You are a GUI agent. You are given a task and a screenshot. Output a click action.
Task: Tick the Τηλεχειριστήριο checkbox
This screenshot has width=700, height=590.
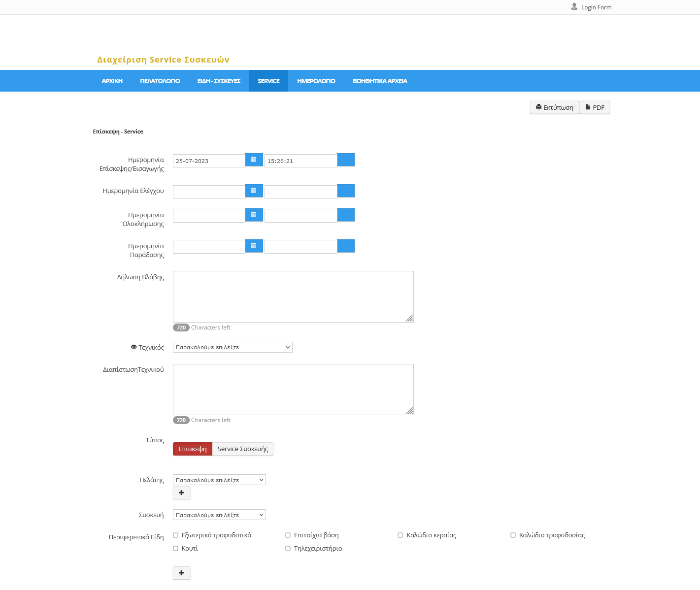point(288,549)
